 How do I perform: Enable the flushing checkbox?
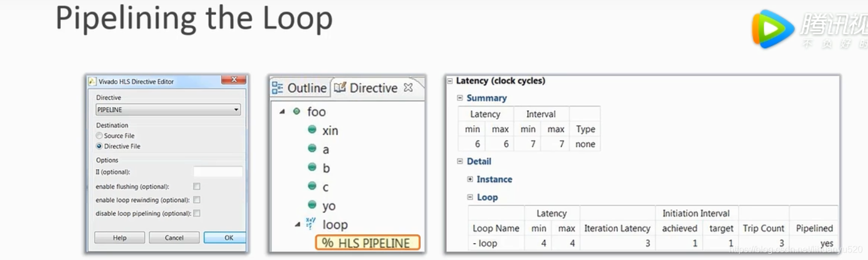tap(197, 187)
